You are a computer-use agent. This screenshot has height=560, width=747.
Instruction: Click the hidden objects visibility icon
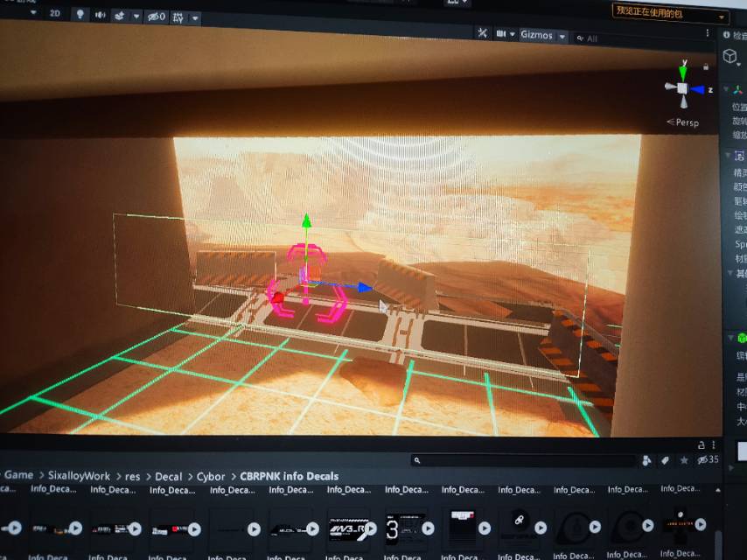pos(155,17)
